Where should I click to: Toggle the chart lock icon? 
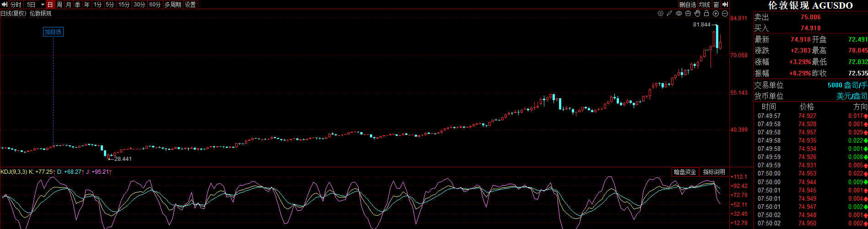click(706, 14)
